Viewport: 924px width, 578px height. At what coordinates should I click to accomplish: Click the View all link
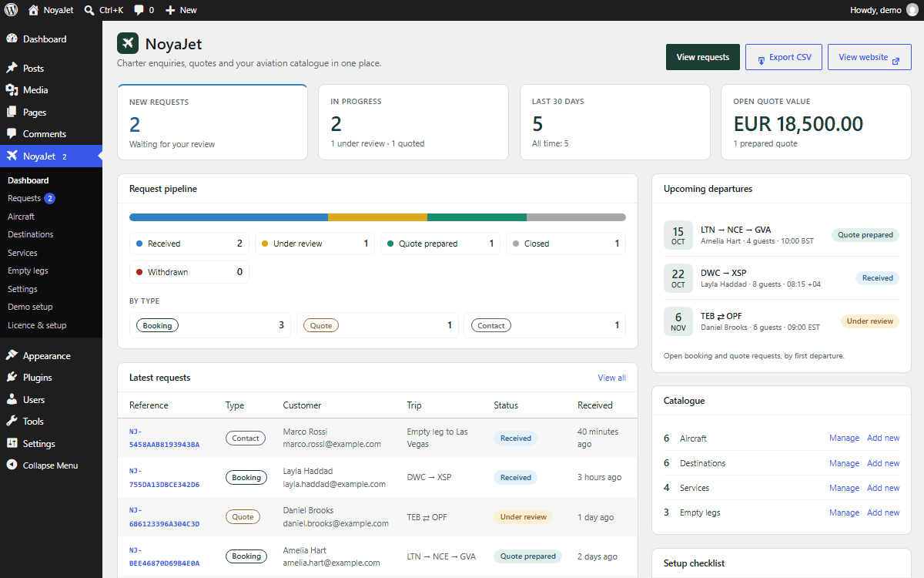point(612,378)
